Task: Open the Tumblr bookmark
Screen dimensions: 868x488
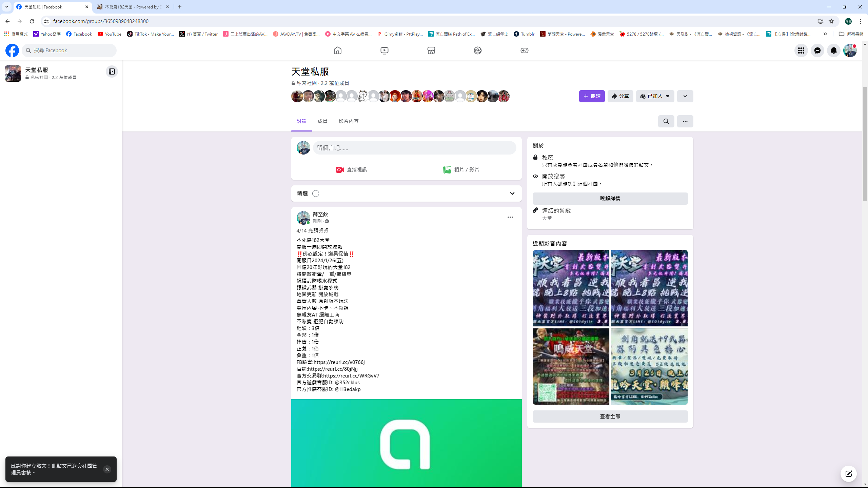Action: coord(524,34)
